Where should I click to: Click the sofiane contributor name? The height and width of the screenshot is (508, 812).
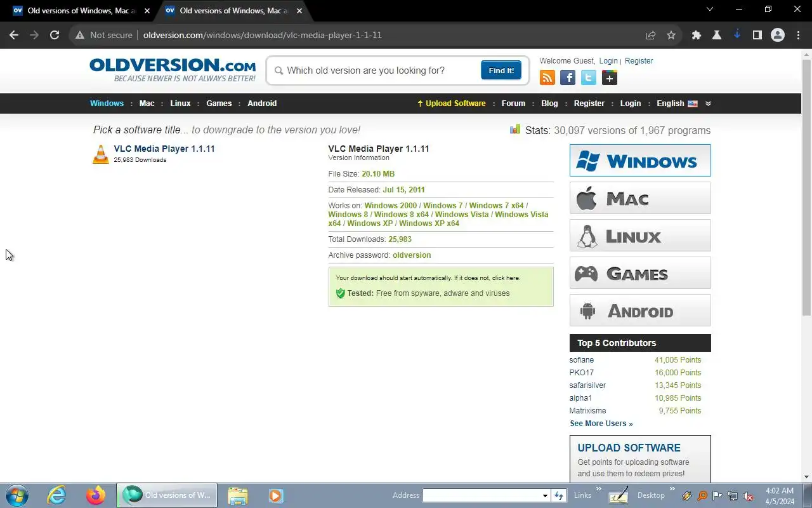(x=582, y=360)
